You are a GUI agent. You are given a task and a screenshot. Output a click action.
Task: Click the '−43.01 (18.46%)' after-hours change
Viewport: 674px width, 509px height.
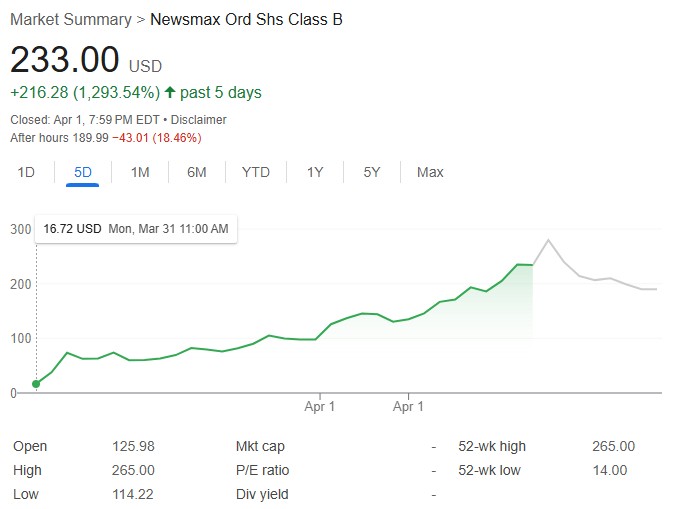pos(156,138)
